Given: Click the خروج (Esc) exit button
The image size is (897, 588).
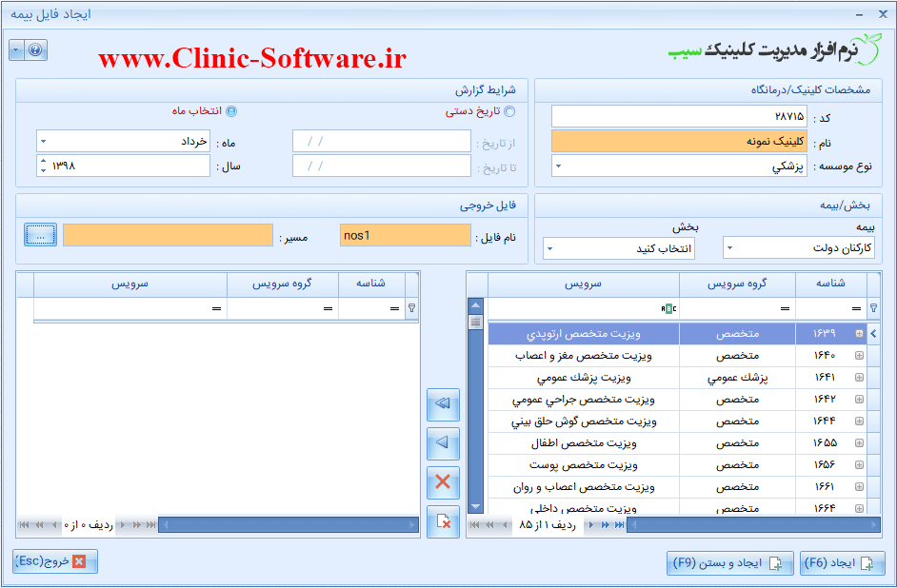Looking at the screenshot, I should click(54, 561).
